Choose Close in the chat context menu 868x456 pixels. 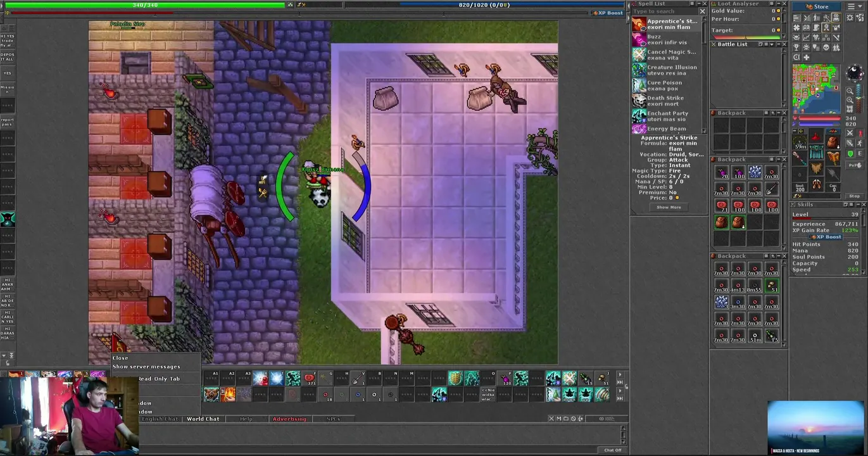click(x=120, y=358)
